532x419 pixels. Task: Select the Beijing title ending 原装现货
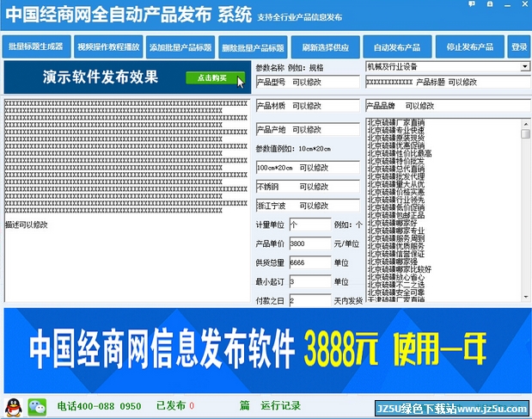(396, 138)
